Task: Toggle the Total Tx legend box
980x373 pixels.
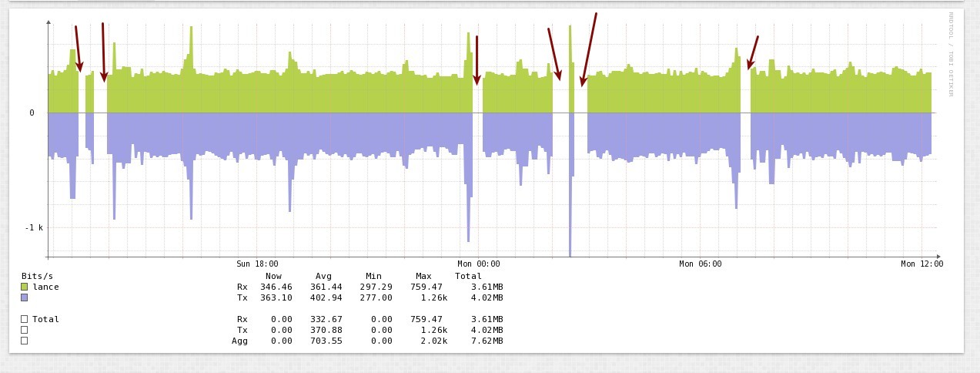Action: coord(25,330)
